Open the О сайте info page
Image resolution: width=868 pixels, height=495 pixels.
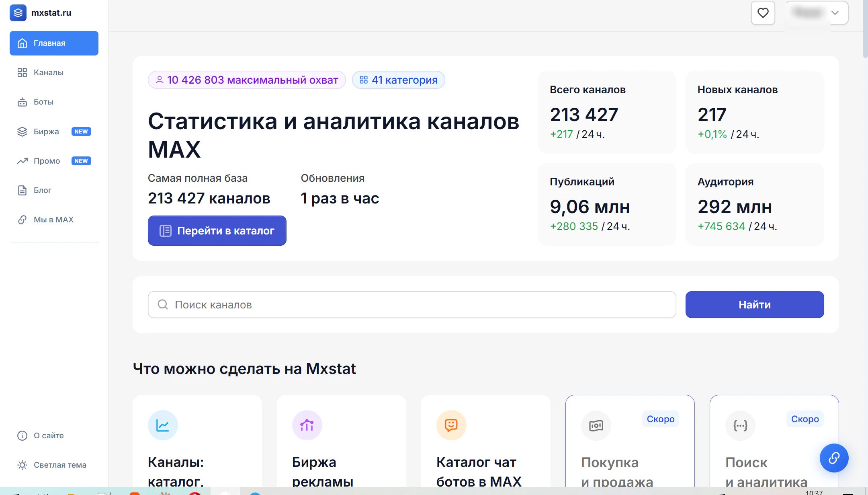coord(54,435)
